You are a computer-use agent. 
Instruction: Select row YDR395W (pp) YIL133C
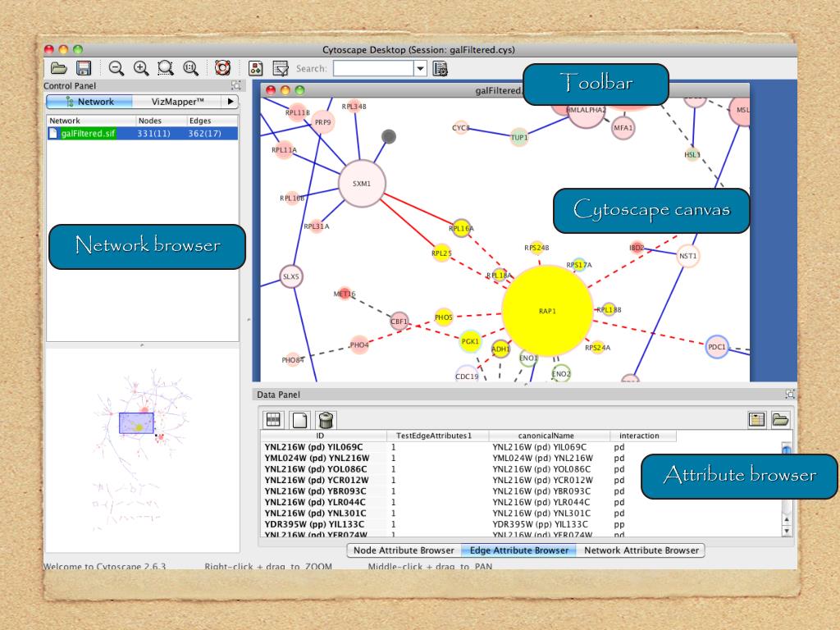click(x=469, y=524)
